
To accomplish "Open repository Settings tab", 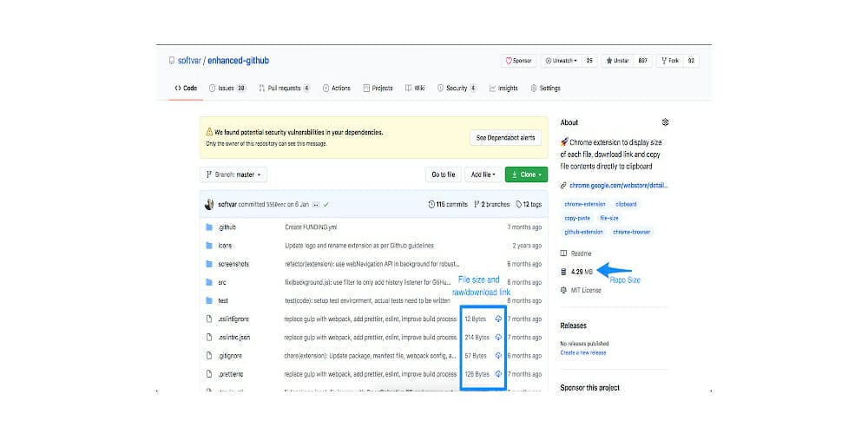I will tap(545, 88).
